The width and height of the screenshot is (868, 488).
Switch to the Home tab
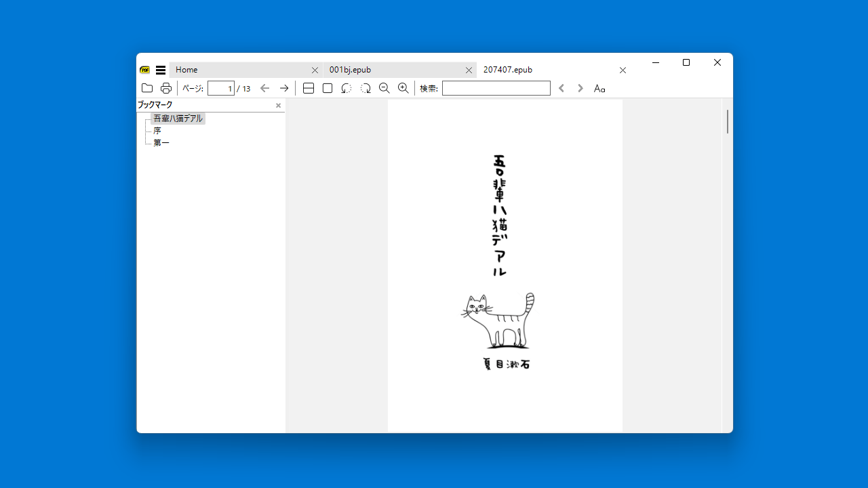pos(246,70)
